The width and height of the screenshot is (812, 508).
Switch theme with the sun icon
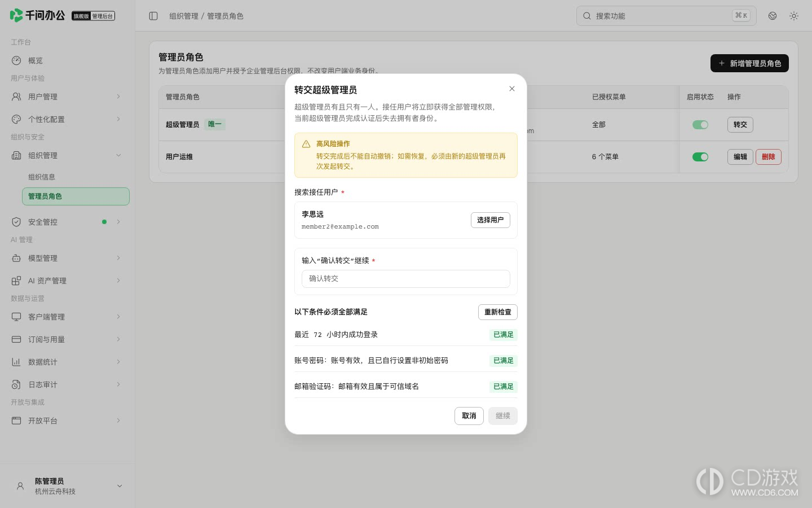794,16
